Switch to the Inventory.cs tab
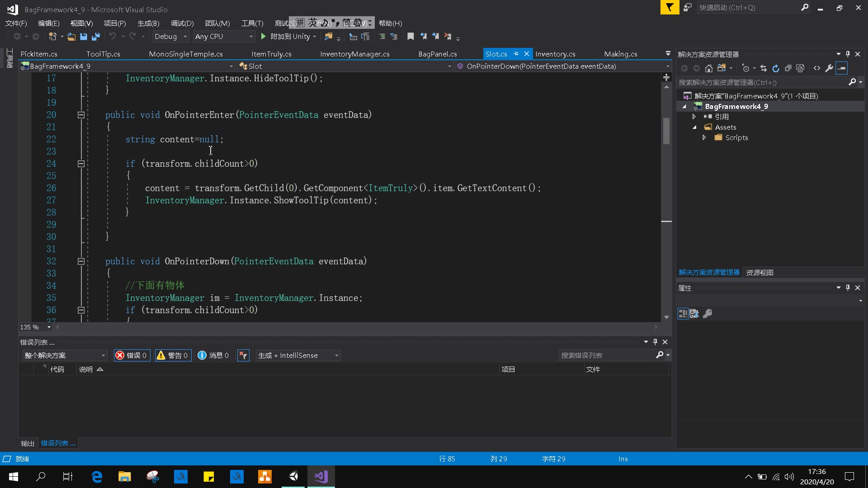 pos(555,54)
